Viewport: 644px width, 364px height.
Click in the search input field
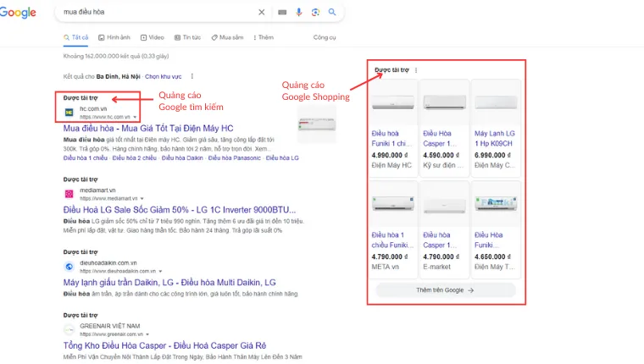pyautogui.click(x=158, y=12)
